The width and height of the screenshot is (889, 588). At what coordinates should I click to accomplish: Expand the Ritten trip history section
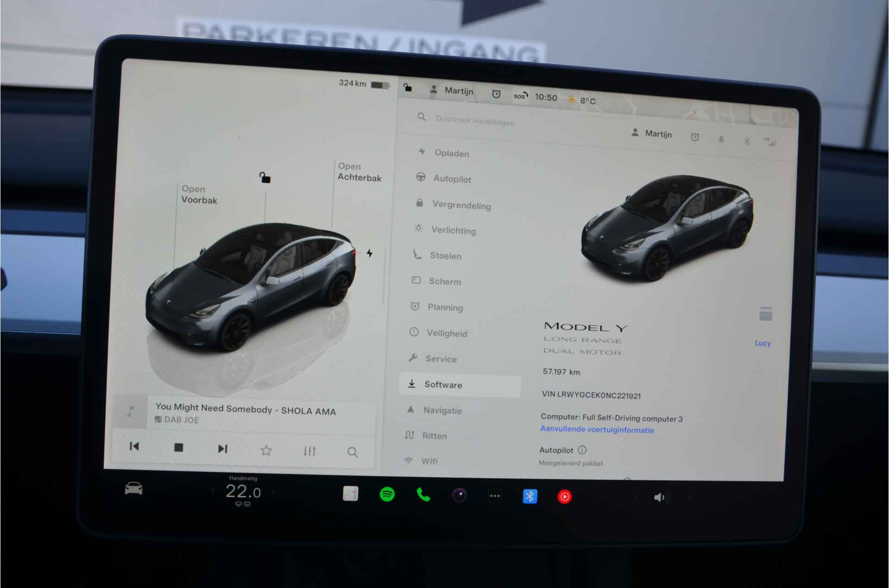[x=434, y=434]
